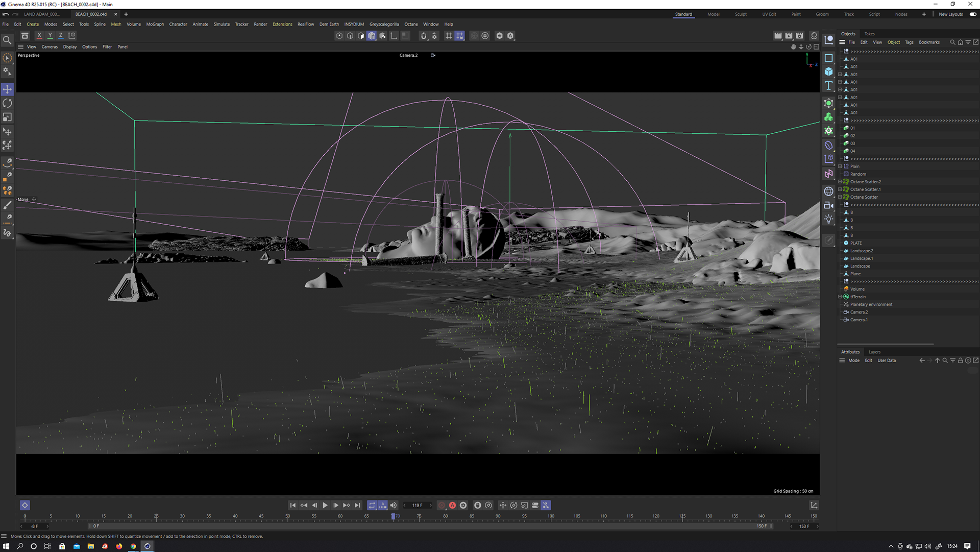
Task: Click the Text spline tool icon
Action: tap(828, 86)
